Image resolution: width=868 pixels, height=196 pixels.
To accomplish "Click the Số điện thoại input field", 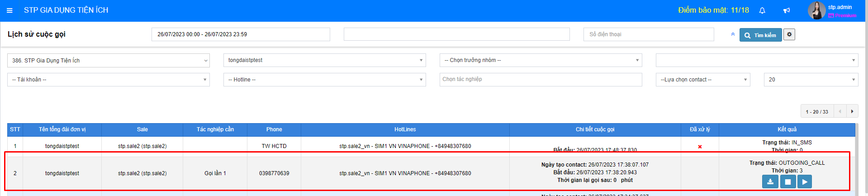I will pos(649,34).
